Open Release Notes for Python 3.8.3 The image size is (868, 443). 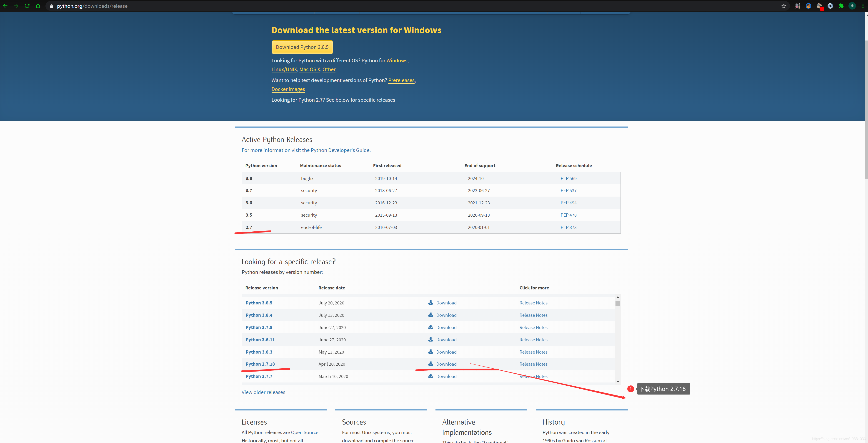pyautogui.click(x=533, y=352)
